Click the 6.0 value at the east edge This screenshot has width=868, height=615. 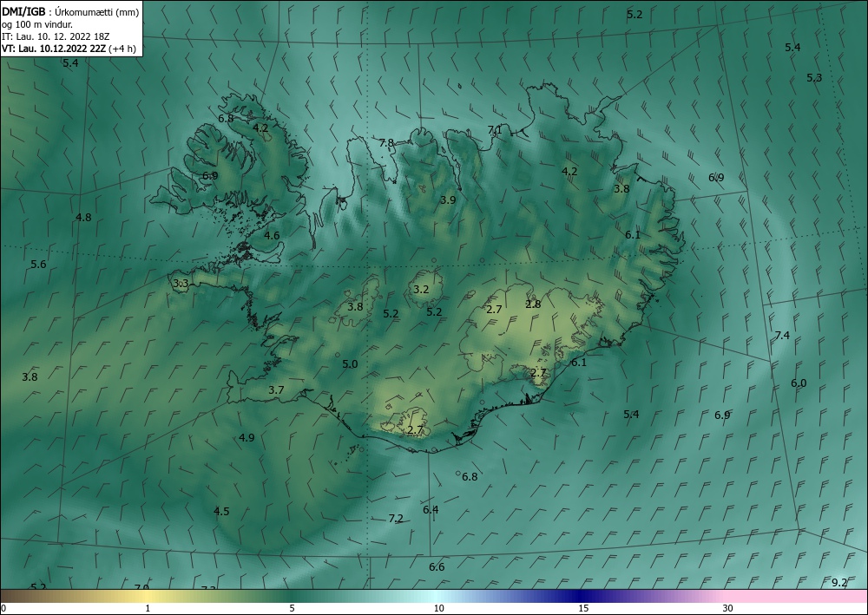[799, 383]
